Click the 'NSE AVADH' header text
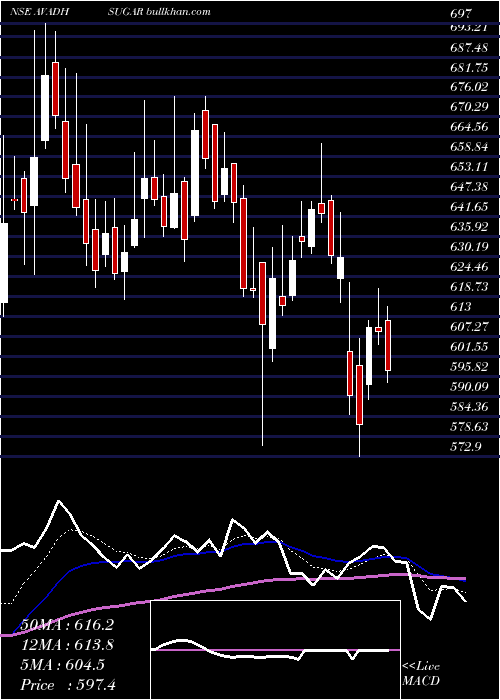 pos(39,12)
